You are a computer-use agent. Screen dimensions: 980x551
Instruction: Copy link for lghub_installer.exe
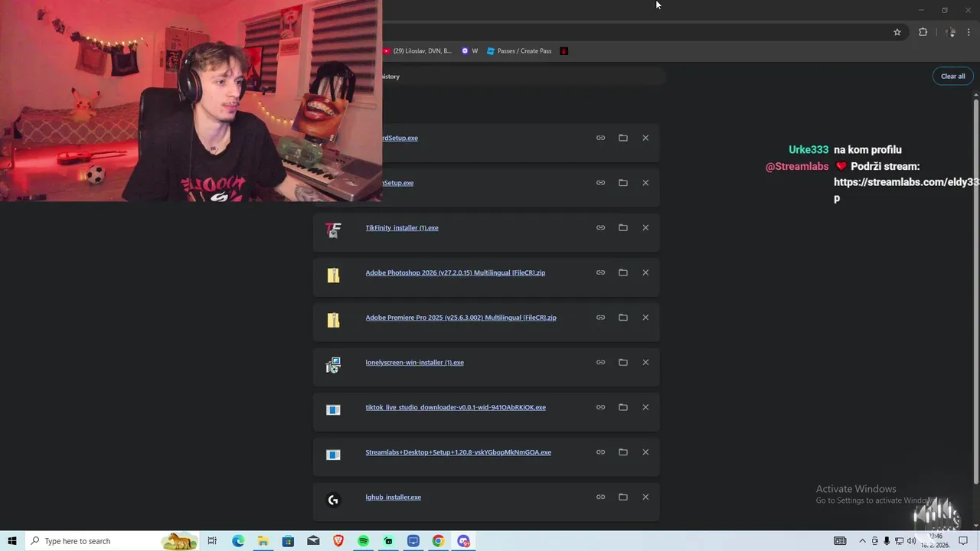600,497
